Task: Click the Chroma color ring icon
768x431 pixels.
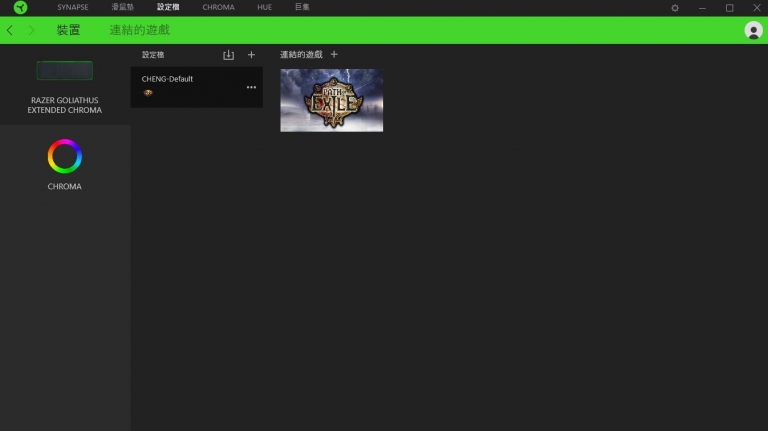Action: pos(65,156)
